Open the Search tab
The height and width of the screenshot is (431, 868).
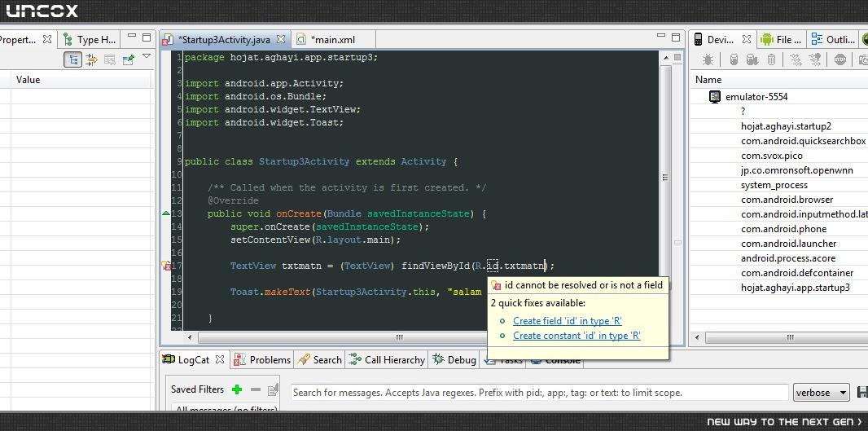319,359
